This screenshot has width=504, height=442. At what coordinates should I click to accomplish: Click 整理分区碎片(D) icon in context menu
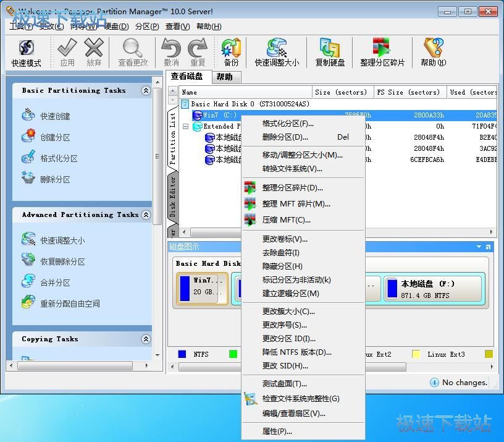(x=250, y=187)
